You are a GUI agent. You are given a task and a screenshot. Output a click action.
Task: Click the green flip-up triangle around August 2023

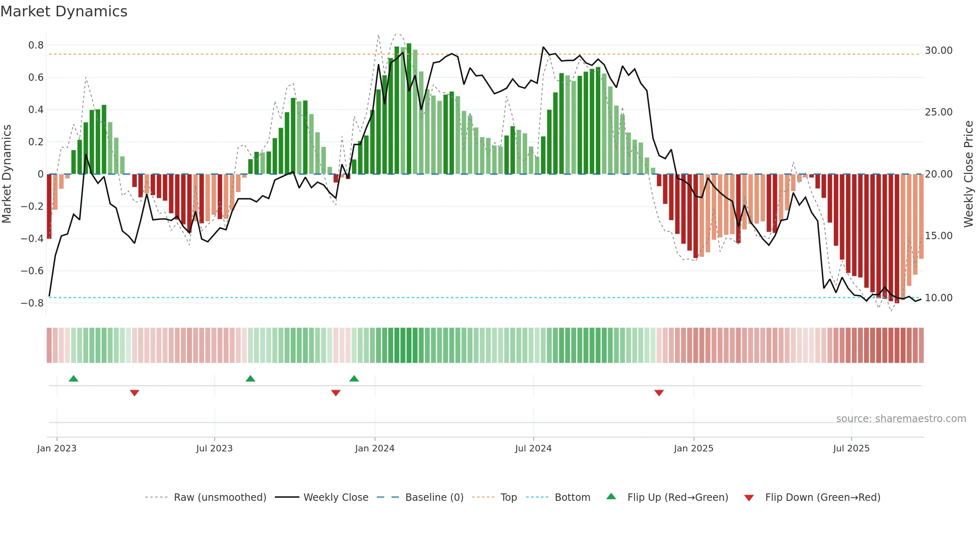[250, 379]
